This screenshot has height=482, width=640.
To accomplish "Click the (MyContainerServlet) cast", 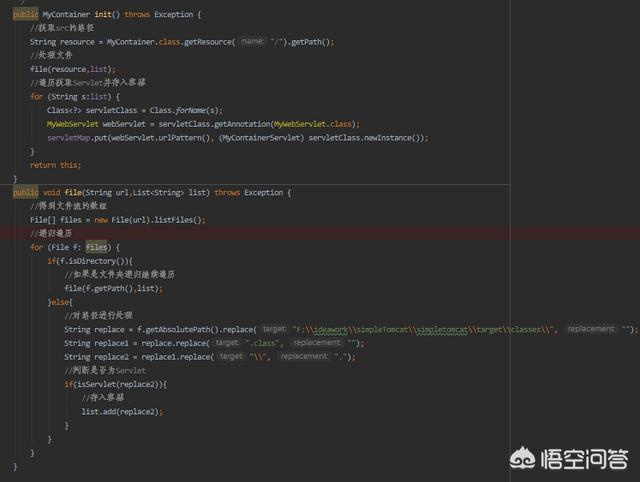I will tap(261, 138).
